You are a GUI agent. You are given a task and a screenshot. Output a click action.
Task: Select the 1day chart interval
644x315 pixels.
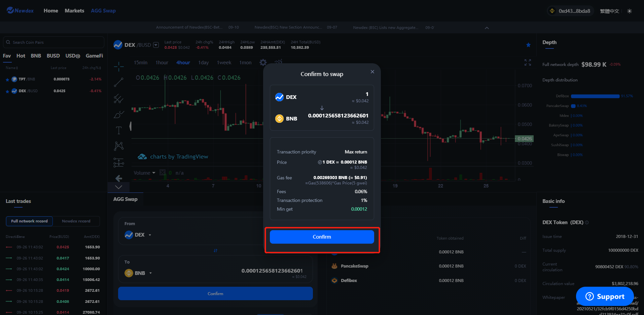click(x=204, y=63)
